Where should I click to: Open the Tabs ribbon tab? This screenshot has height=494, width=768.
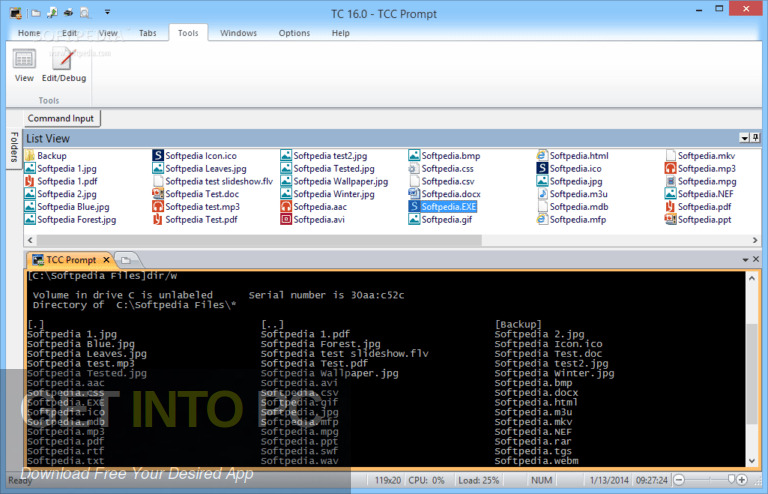(147, 33)
